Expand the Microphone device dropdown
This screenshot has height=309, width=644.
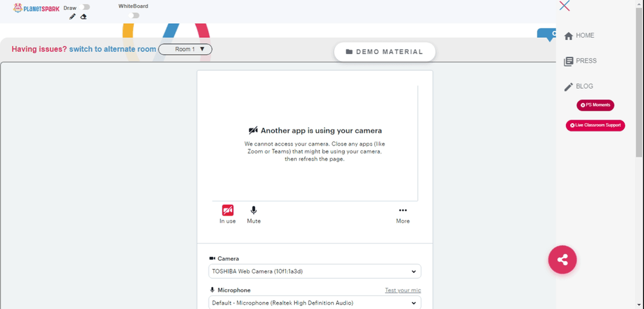(x=315, y=303)
